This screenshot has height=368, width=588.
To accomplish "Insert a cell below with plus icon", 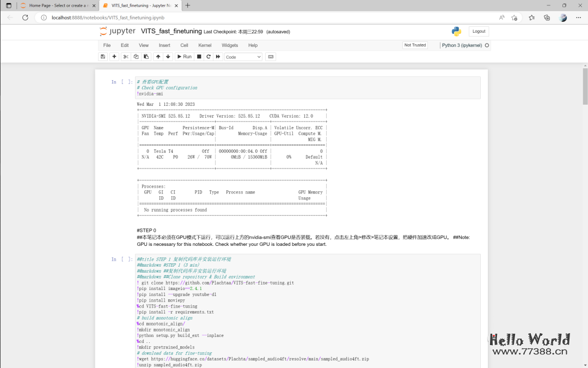I will pyautogui.click(x=114, y=57).
